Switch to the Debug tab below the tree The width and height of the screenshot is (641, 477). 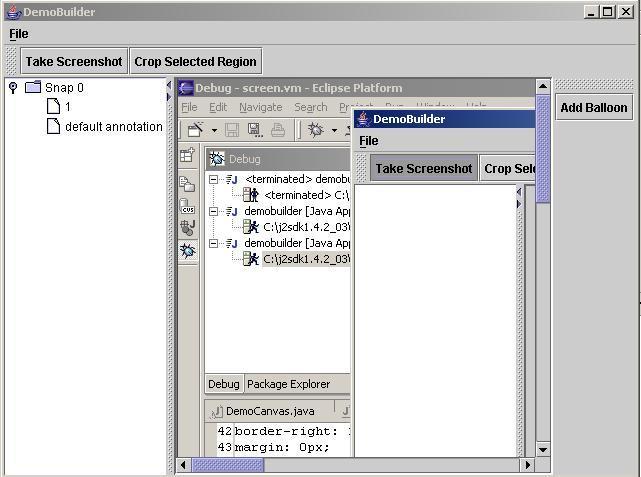click(x=224, y=384)
